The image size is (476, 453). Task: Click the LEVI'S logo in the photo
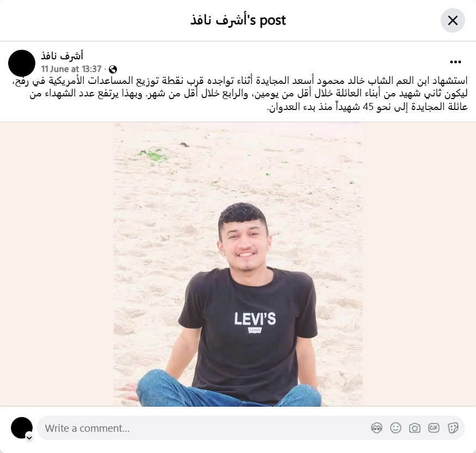255,319
